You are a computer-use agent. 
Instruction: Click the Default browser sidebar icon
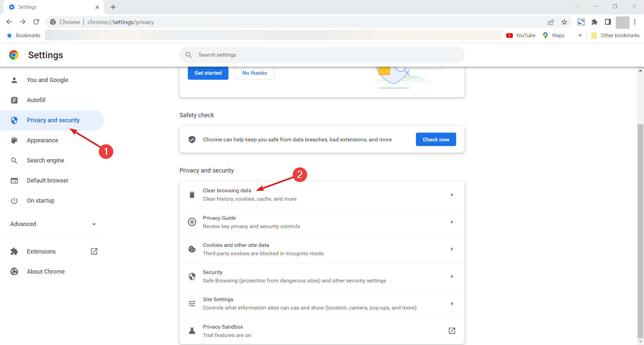[x=14, y=181]
